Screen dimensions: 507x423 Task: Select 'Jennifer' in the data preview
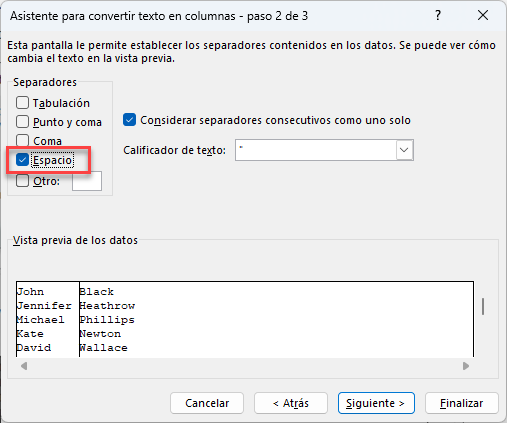(44, 306)
